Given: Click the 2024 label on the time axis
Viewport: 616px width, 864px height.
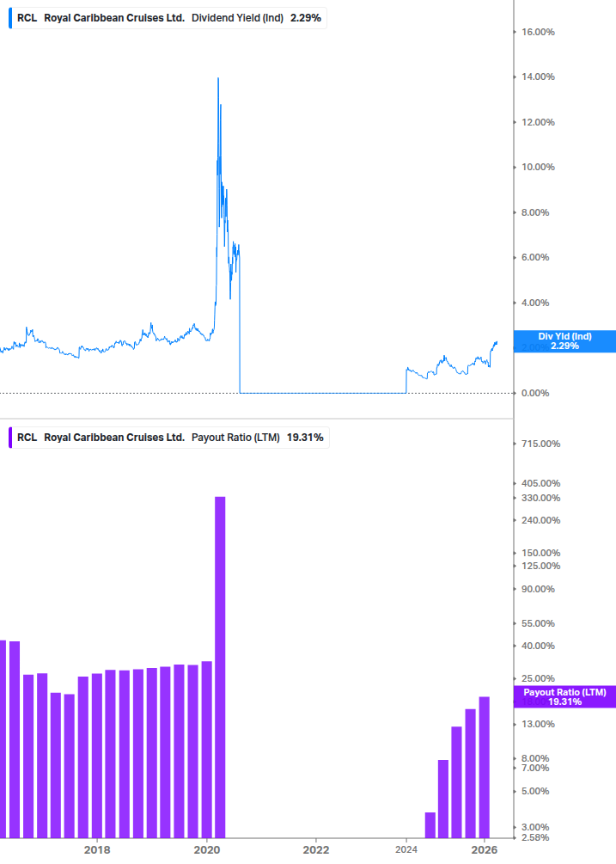Looking at the screenshot, I should point(406,850).
